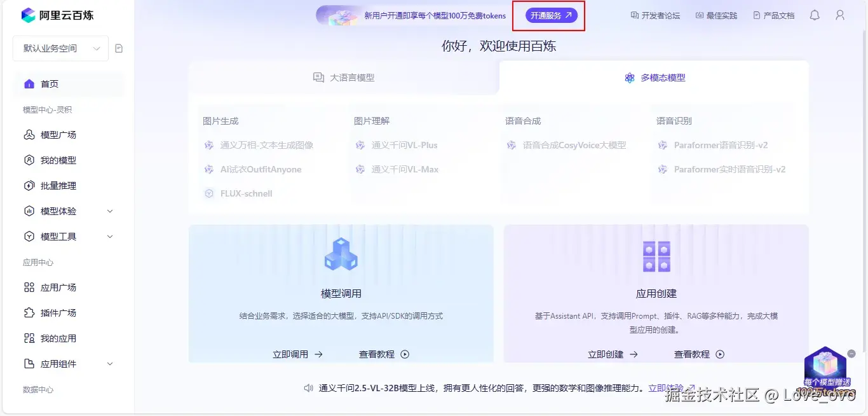Expand the 模型工具 submenu chevron
868x416 pixels.
[110, 237]
